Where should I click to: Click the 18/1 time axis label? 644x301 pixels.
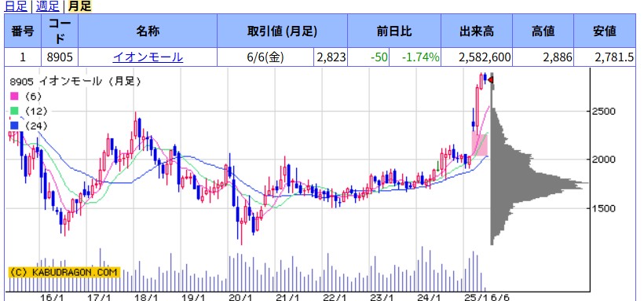[x=147, y=297]
